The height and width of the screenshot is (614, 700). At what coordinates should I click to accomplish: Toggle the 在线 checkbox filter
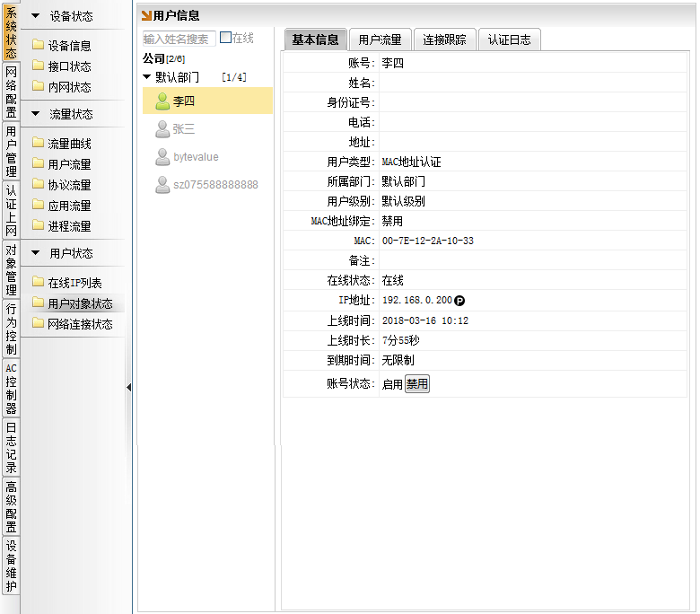[x=225, y=38]
